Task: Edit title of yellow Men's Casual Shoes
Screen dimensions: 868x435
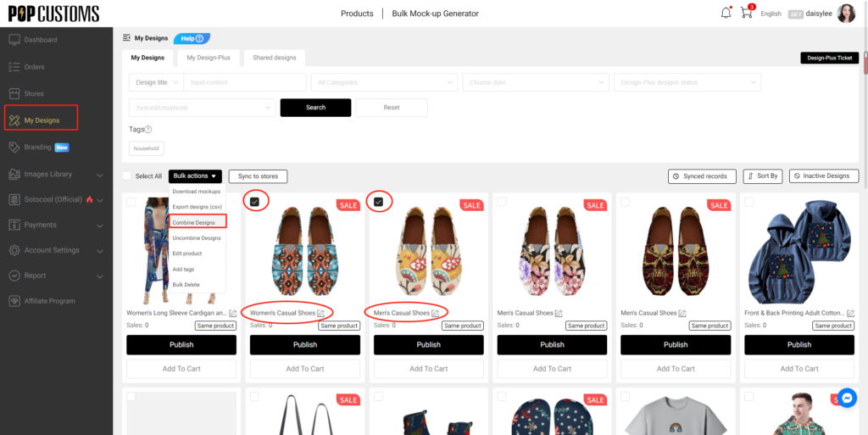Action: 436,313
